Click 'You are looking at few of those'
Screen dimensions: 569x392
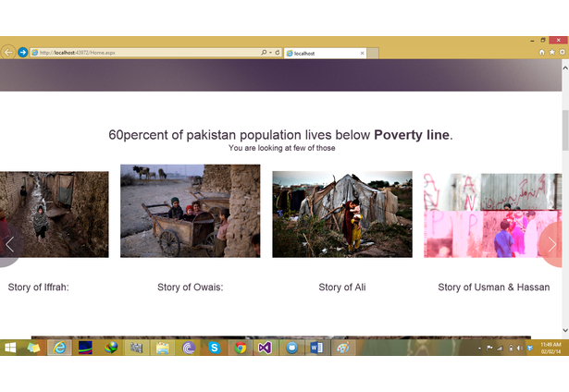click(281, 148)
